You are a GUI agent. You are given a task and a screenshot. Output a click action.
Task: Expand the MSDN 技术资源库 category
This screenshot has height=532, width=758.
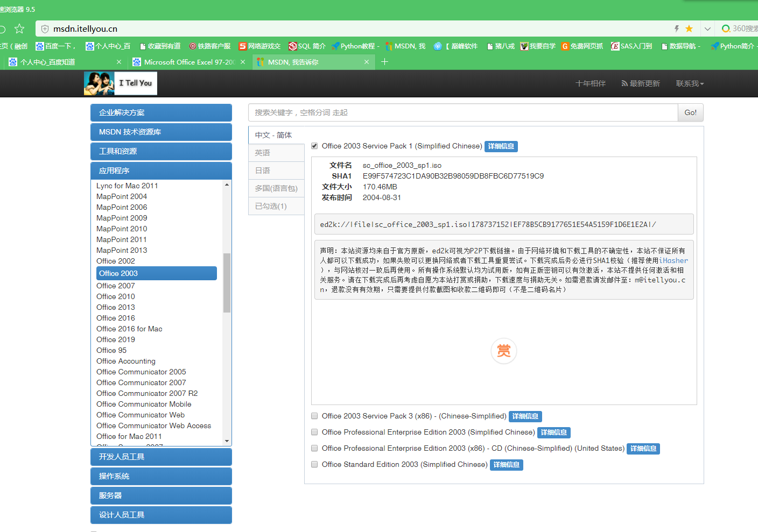(x=161, y=132)
